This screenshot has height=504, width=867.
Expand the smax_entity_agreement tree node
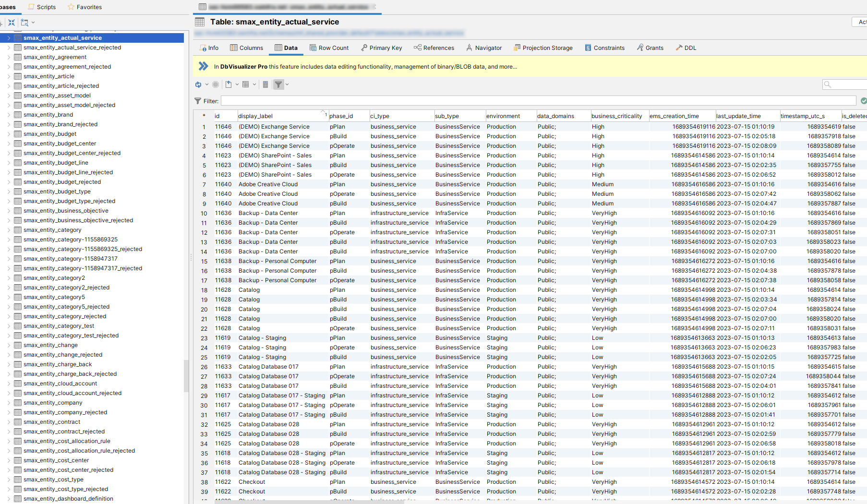(10, 57)
